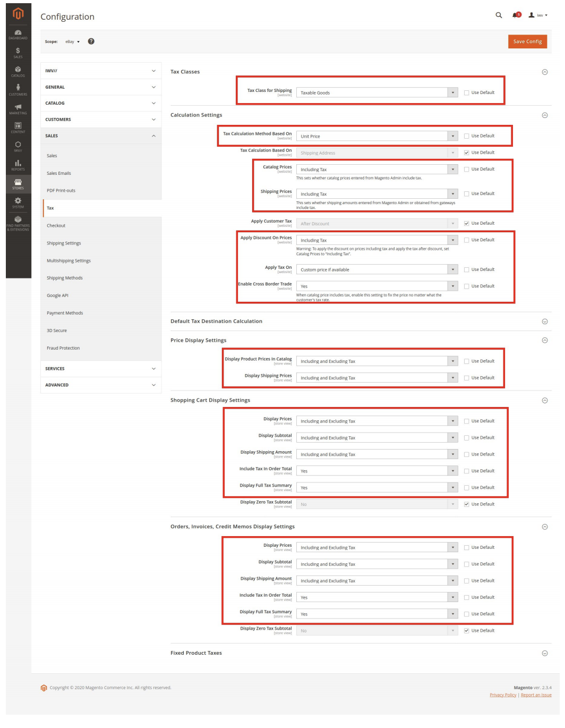This screenshot has height=728, width=565.
Task: Open the notifications bell icon
Action: pos(515,15)
